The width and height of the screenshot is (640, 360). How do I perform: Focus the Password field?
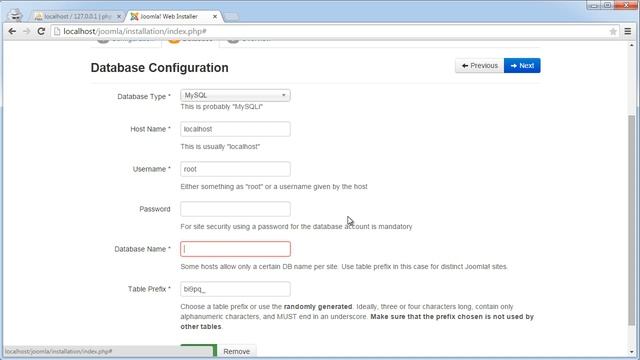pos(235,209)
